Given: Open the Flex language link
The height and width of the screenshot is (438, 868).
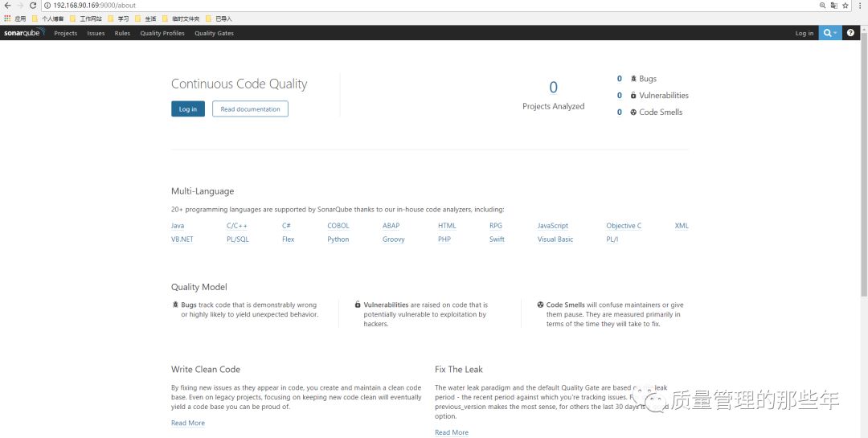Looking at the screenshot, I should click(x=288, y=239).
